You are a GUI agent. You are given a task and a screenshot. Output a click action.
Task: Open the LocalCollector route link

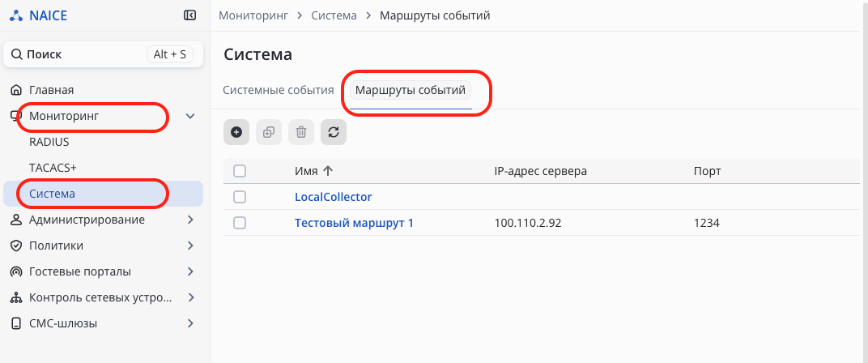click(333, 197)
